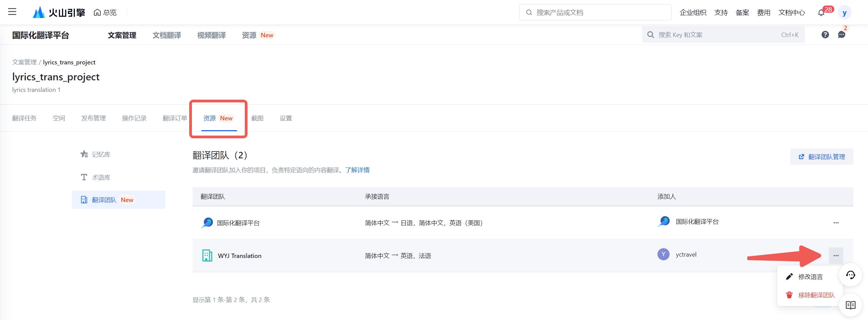This screenshot has width=868, height=320.
Task: Open the hamburger navigation menu
Action: (x=12, y=12)
